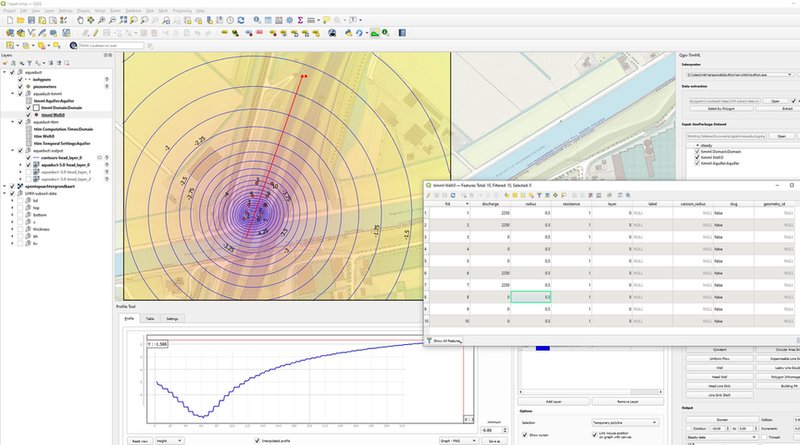Click the minimum value spinbox
Screen dimensions: 800x445
[x=494, y=430]
